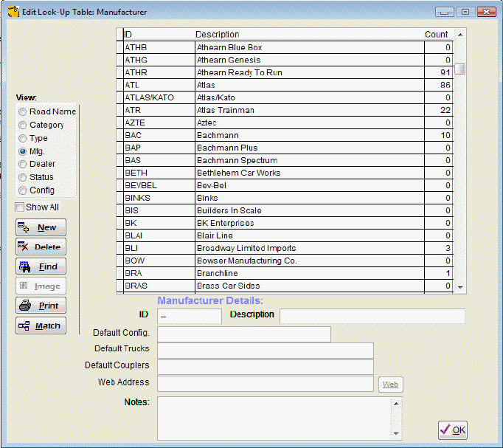Click the Match button
The image size is (503, 448).
(x=41, y=325)
